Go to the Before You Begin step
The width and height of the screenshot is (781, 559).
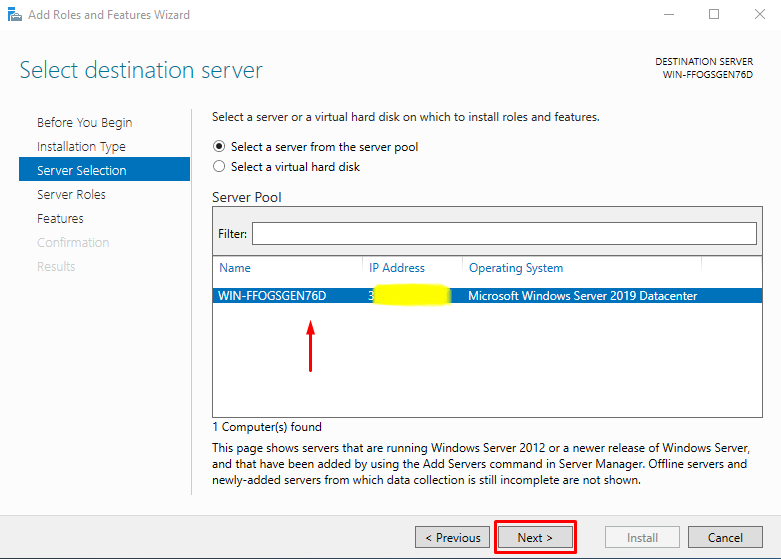(84, 123)
